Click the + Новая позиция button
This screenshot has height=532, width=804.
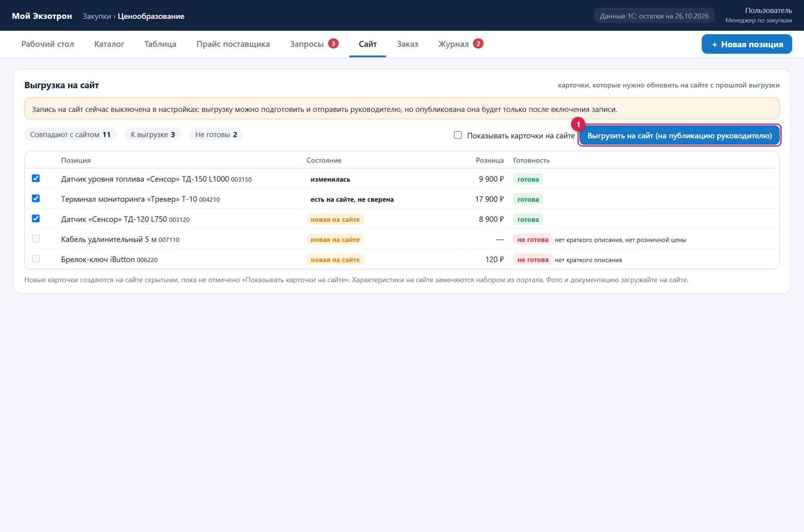click(747, 44)
